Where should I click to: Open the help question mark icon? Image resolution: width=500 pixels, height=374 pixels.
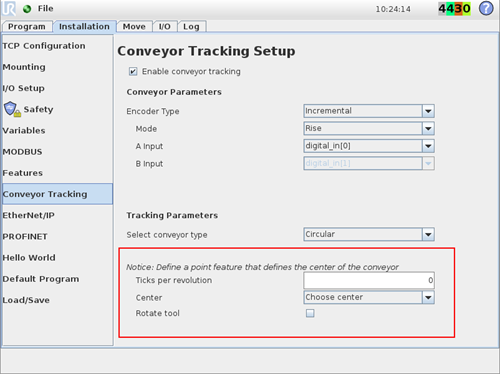486,8
